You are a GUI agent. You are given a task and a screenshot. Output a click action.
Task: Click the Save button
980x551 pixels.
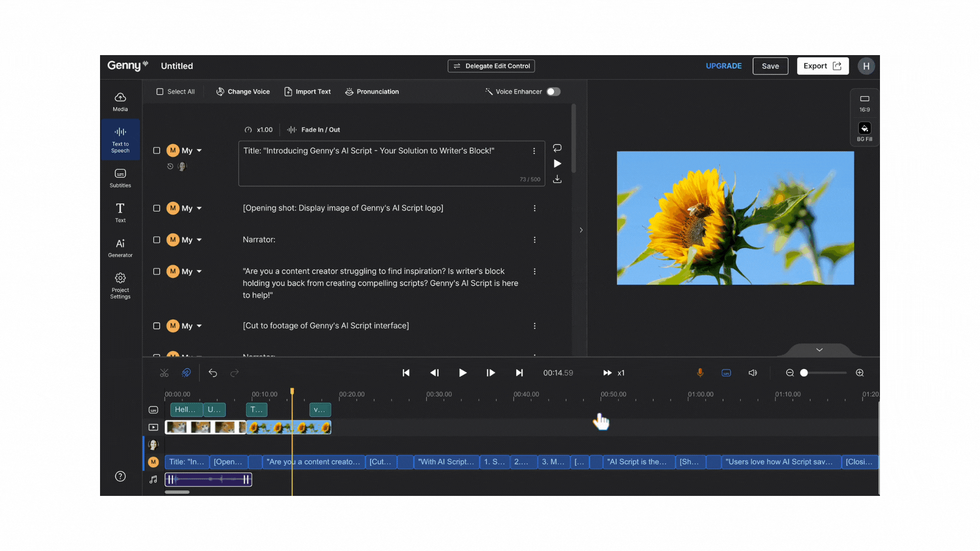pyautogui.click(x=770, y=66)
